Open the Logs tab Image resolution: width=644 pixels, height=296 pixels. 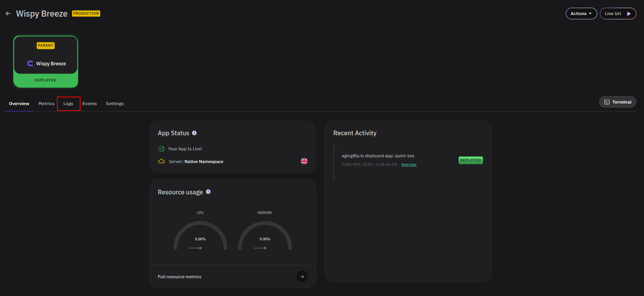click(69, 104)
